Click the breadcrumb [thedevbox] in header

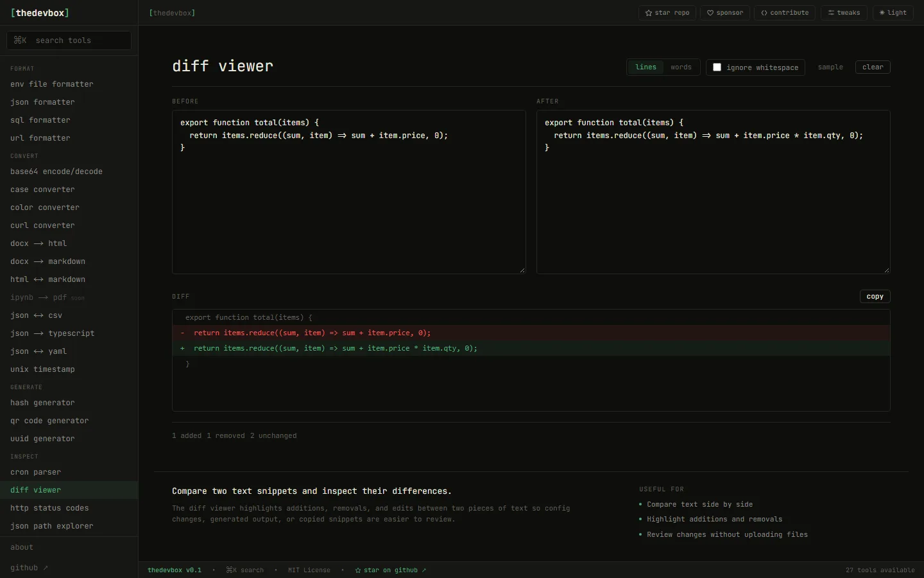point(172,13)
